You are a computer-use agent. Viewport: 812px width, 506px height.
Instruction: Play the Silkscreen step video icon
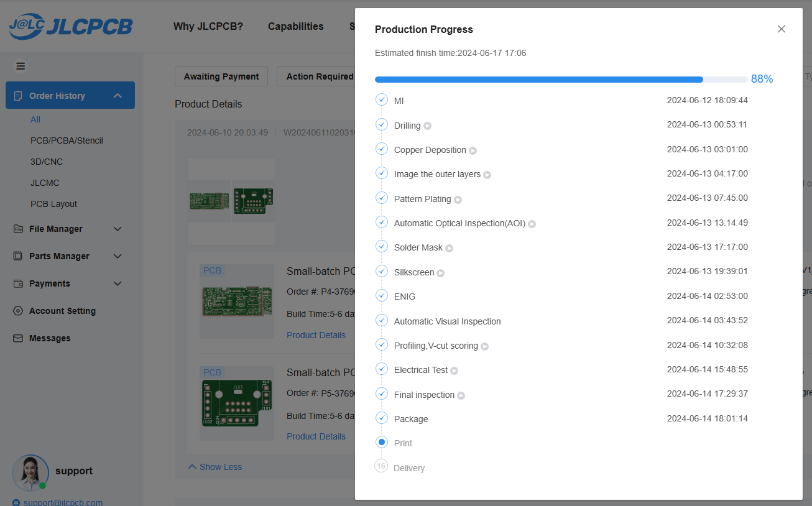coord(441,273)
